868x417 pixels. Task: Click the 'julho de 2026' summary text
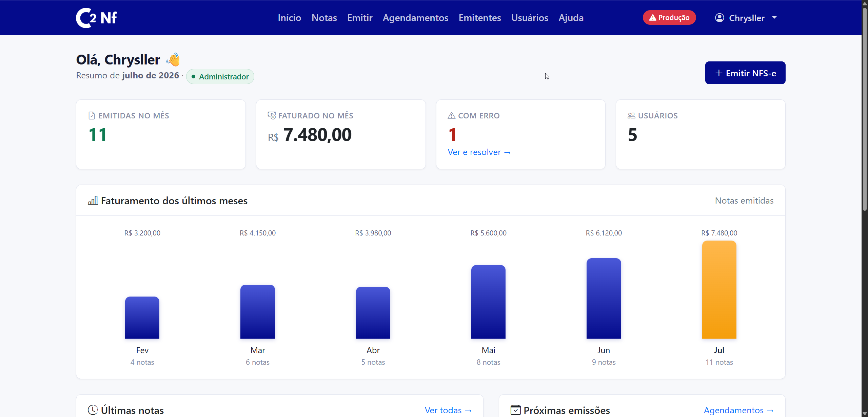coord(151,75)
